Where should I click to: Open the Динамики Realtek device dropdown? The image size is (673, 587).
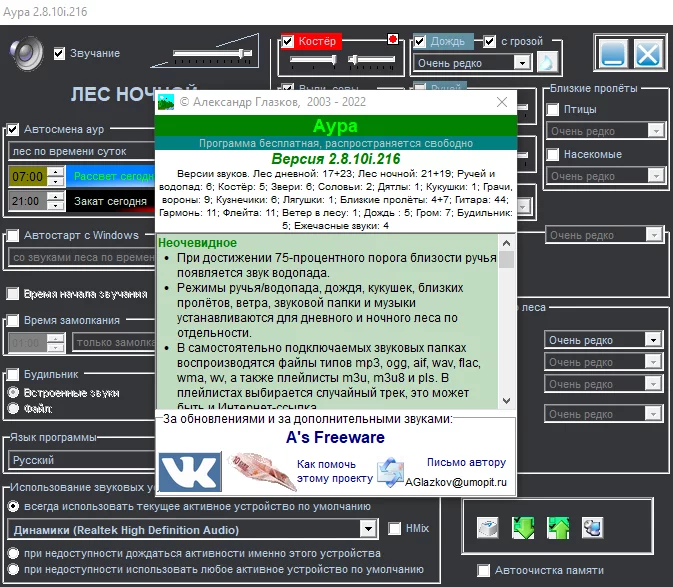368,529
